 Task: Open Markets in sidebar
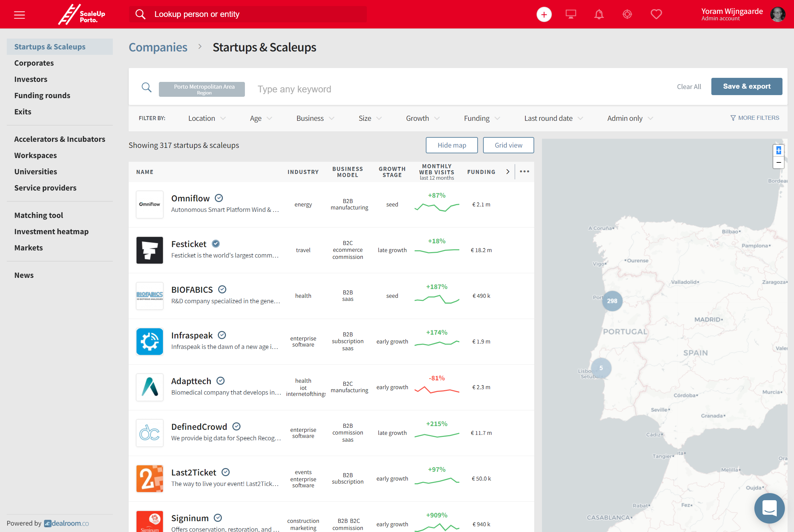pyautogui.click(x=28, y=248)
